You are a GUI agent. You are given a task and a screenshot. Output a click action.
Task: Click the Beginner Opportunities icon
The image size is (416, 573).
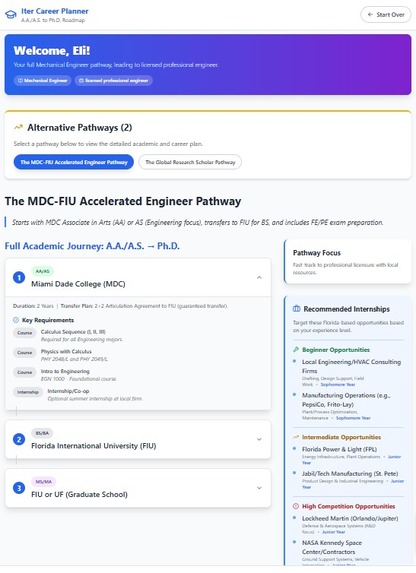[296, 350]
